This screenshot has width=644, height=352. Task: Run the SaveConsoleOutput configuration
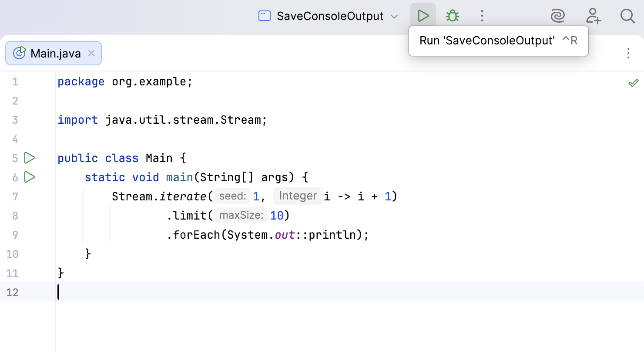[x=423, y=15]
